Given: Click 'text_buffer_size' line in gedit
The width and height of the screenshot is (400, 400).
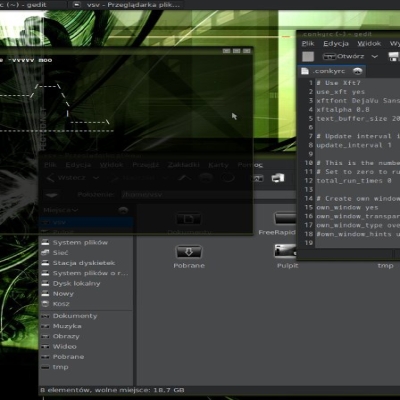Looking at the screenshot, I should pos(358,119).
